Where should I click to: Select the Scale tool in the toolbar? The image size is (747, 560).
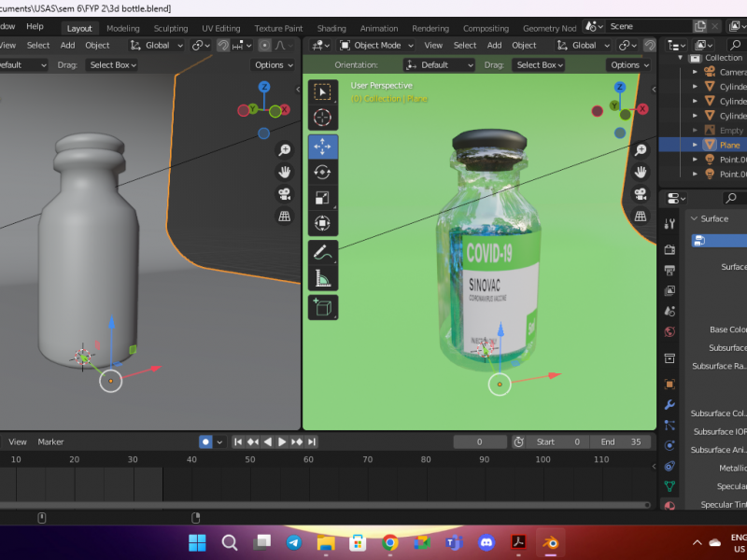tap(322, 197)
